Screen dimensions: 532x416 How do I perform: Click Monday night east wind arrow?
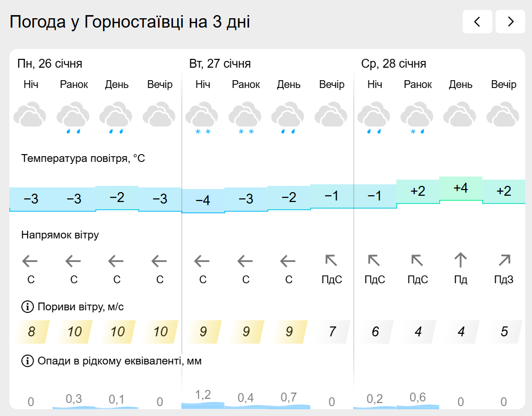(30, 260)
